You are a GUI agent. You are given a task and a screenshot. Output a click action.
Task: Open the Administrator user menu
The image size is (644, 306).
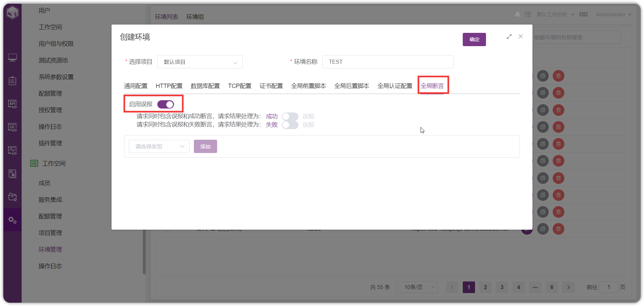click(x=613, y=14)
